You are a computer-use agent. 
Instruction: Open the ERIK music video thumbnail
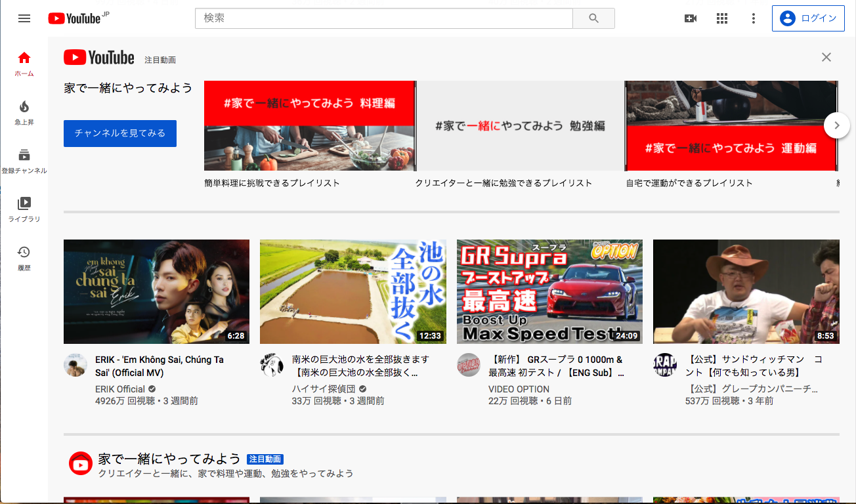coord(156,291)
